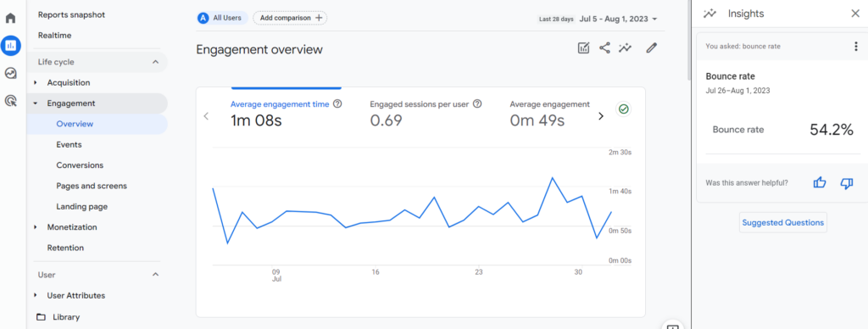The width and height of the screenshot is (868, 329).
Task: Give thumbs down to bounce rate answer
Action: pos(847,183)
